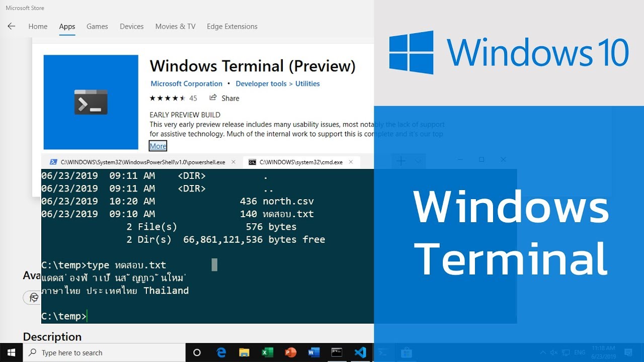Open Visual Studio Code from the taskbar
Screen dimensions: 644x362
point(360,352)
